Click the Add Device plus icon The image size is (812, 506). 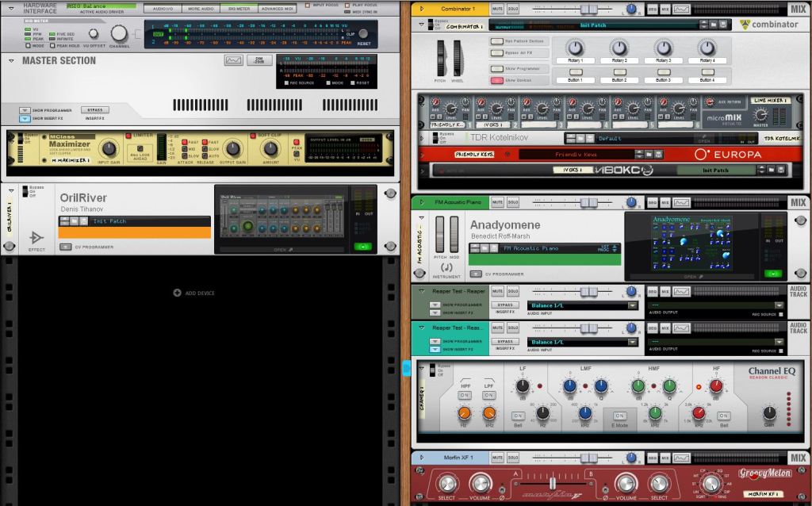pos(177,293)
